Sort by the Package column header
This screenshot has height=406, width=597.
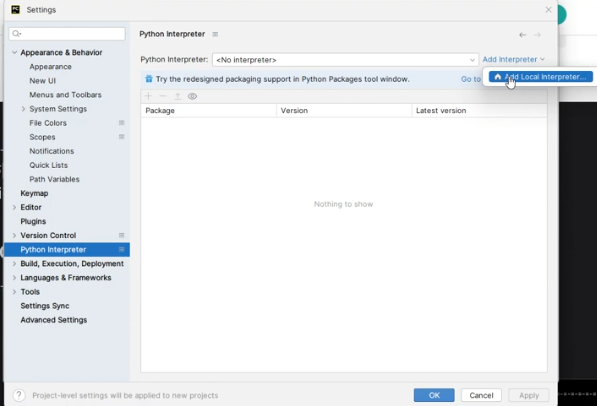click(x=209, y=110)
